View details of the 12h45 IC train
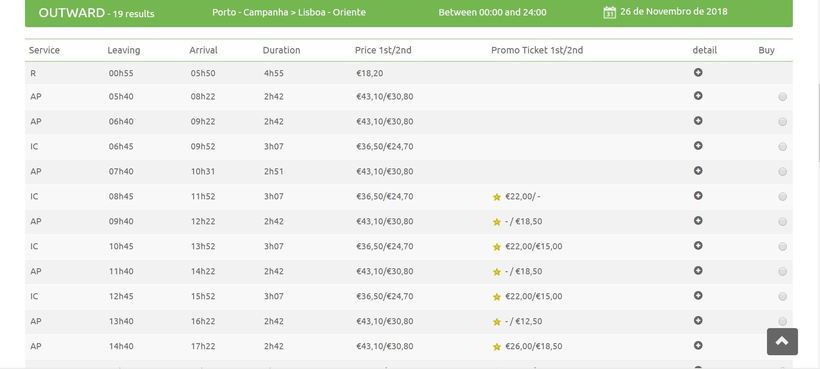820x369 pixels. pyautogui.click(x=698, y=296)
